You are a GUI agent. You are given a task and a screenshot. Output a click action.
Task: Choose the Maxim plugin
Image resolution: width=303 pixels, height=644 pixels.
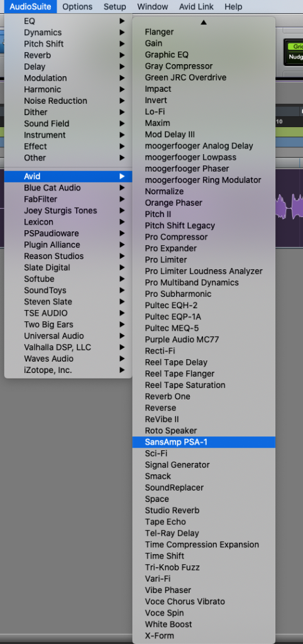tap(204, 123)
